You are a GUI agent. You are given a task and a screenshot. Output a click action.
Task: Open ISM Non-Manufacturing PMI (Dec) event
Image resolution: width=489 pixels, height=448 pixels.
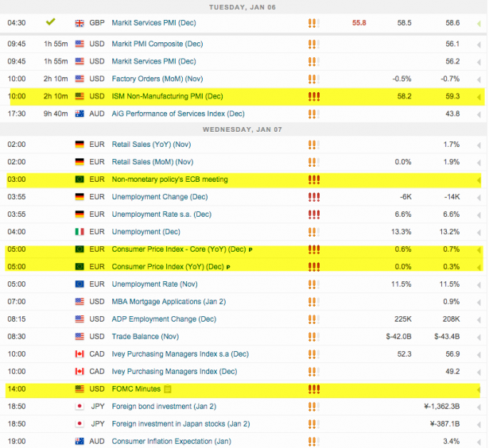167,96
